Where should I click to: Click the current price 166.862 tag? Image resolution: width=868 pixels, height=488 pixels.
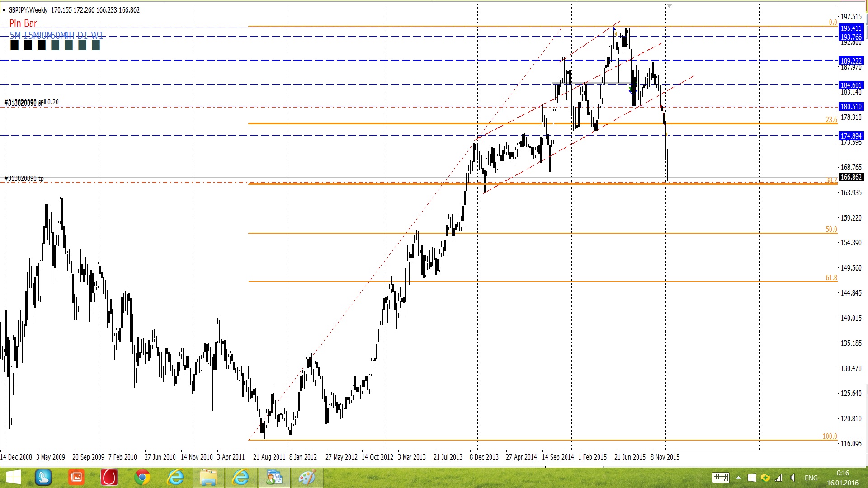pos(851,178)
